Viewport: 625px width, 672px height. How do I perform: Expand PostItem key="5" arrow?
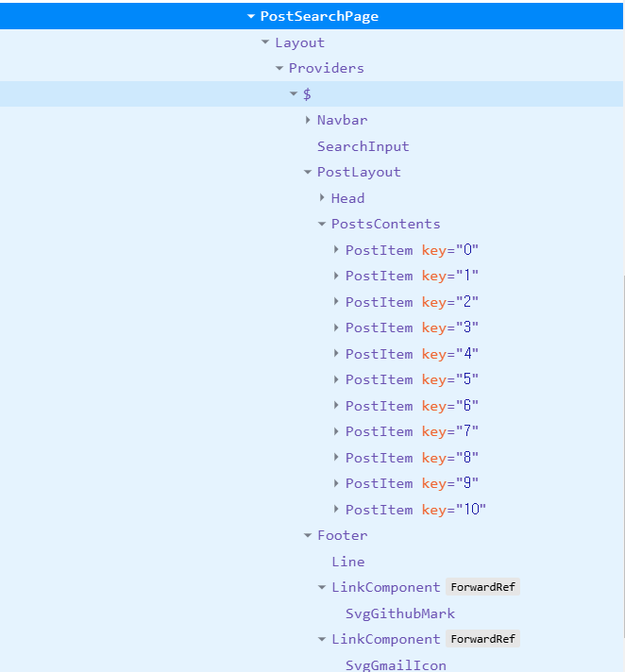[x=336, y=379]
